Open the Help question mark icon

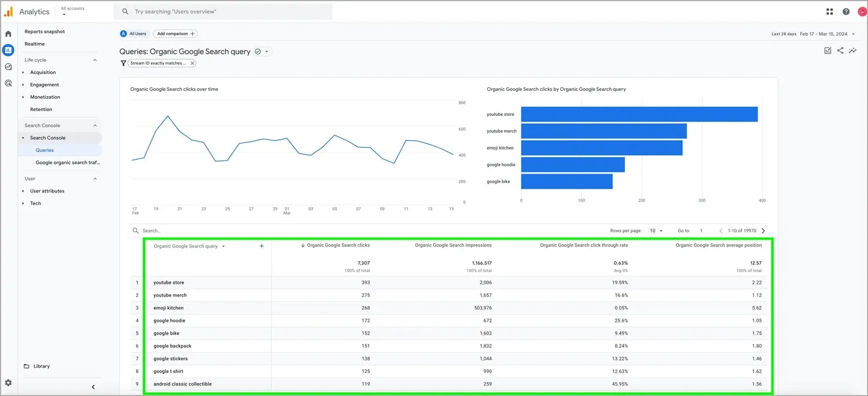846,12
